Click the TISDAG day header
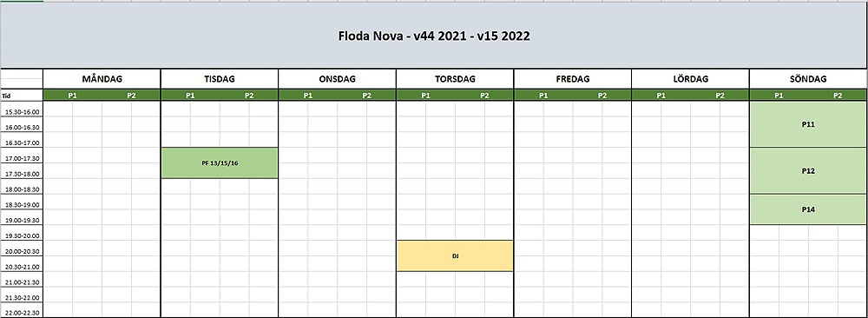This screenshot has height=318, width=868. 220,79
